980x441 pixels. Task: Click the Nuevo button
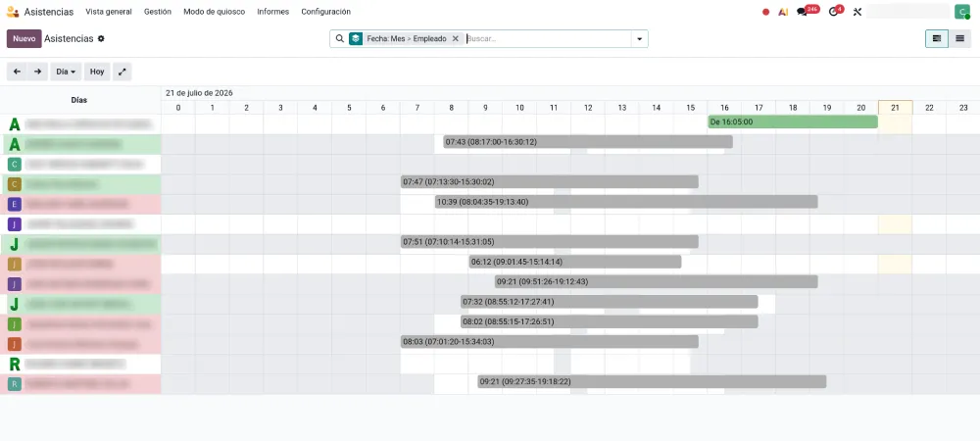pos(24,39)
